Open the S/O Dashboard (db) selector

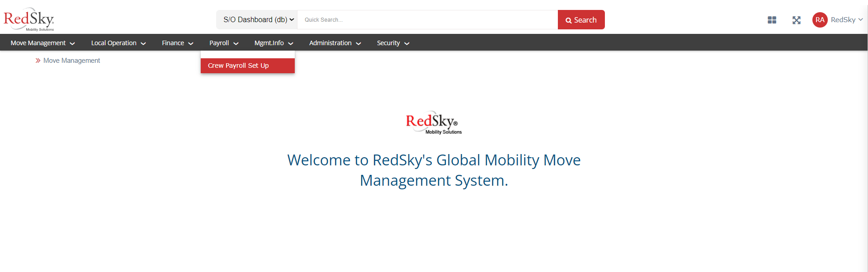point(257,20)
